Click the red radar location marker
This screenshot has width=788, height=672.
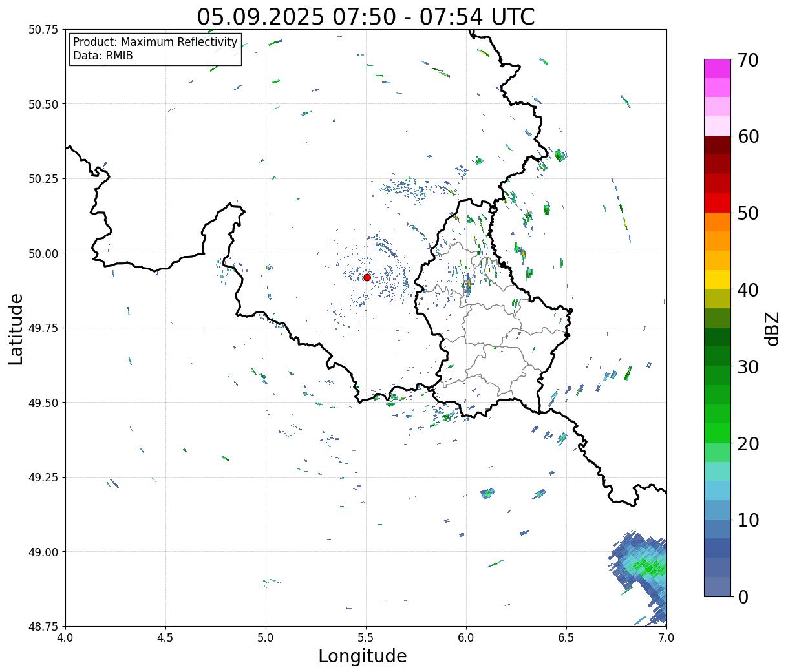click(367, 277)
